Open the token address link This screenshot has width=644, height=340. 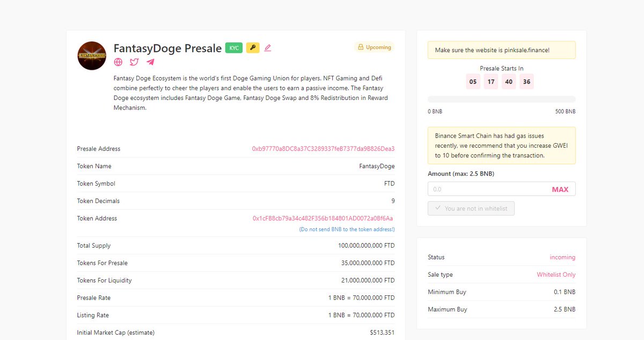323,219
